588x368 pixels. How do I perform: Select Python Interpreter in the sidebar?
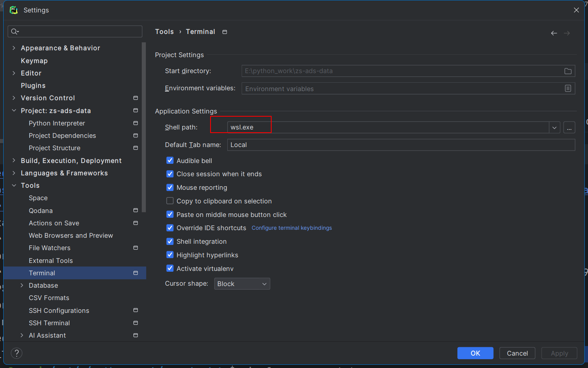point(56,123)
